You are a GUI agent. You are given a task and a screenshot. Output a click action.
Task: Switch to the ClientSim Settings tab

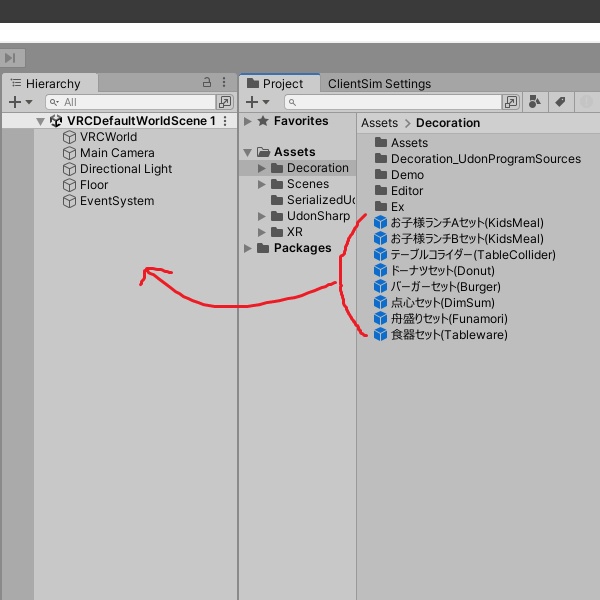click(379, 84)
